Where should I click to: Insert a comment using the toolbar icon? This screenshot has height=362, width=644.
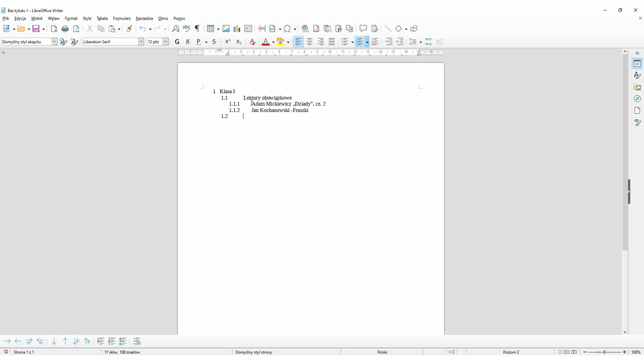pos(363,29)
